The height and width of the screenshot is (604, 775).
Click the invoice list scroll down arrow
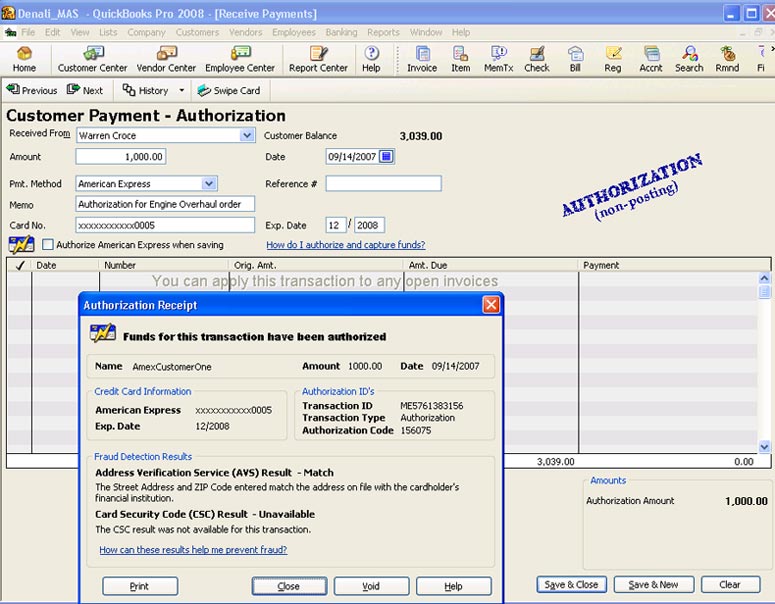pos(764,447)
